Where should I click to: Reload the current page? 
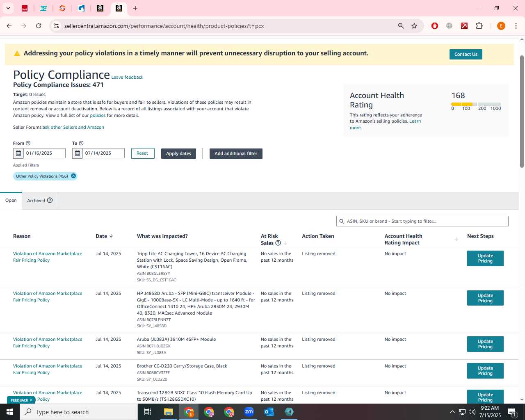click(39, 26)
